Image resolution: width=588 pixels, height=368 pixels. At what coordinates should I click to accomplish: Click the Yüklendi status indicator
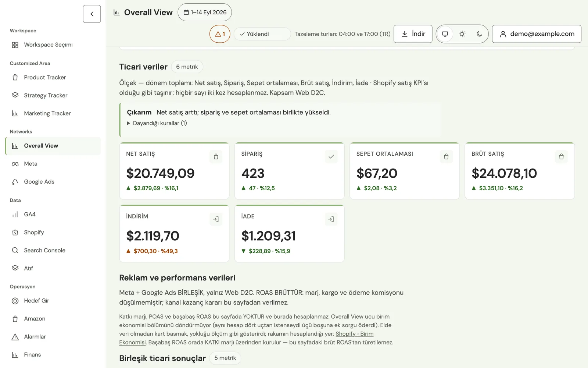262,34
